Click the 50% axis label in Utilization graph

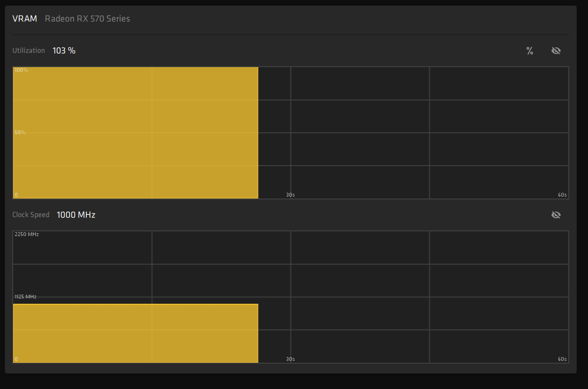[x=20, y=132]
